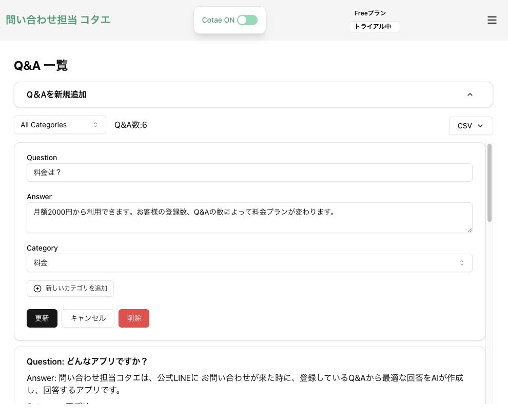The height and width of the screenshot is (420, 508).
Task: Click the plus circle icon for new category
Action: [37, 289]
